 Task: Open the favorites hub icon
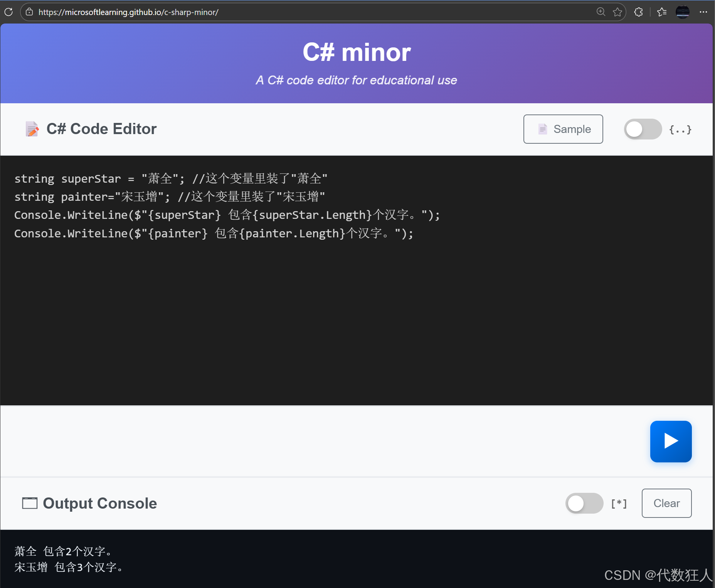click(x=662, y=12)
